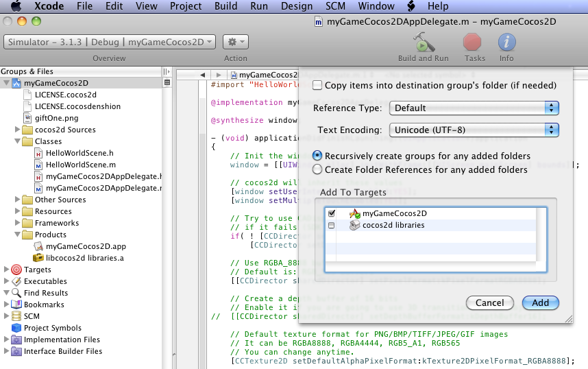The width and height of the screenshot is (588, 369).
Task: Select the HelloWorldScene.h header icon
Action: coord(38,153)
